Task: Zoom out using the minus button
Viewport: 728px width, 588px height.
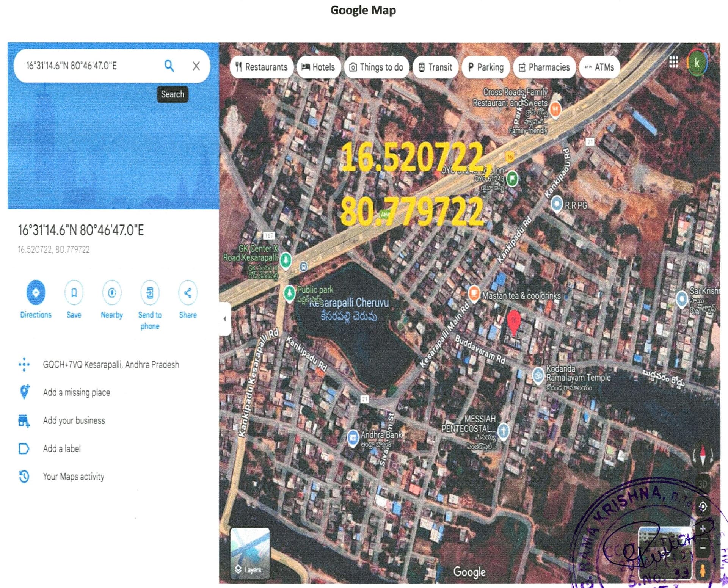Action: click(x=703, y=548)
